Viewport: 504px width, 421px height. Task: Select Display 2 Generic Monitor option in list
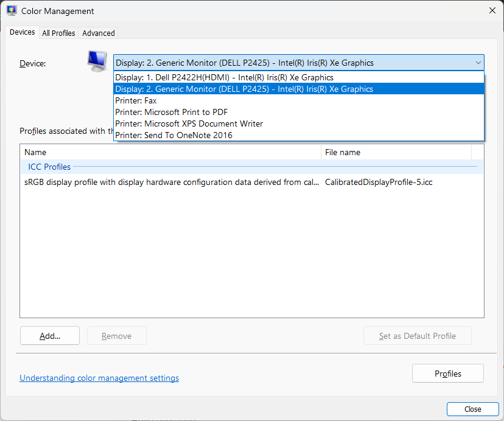point(243,89)
